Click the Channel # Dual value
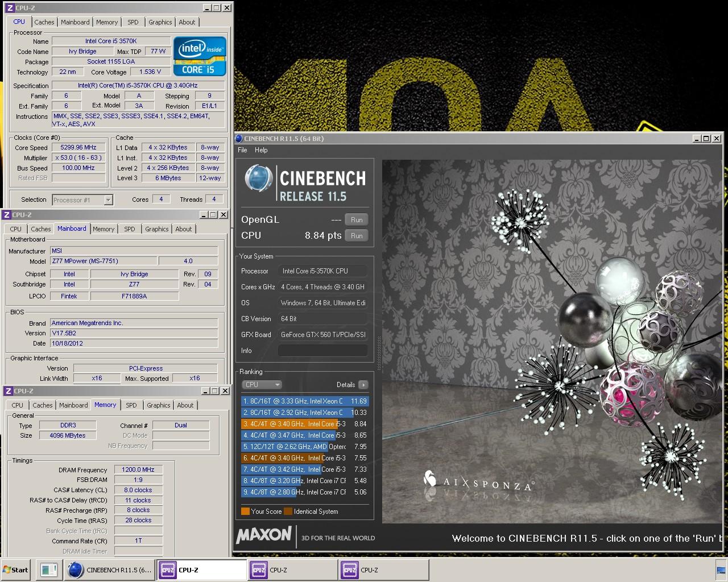This screenshot has width=728, height=582. click(181, 425)
